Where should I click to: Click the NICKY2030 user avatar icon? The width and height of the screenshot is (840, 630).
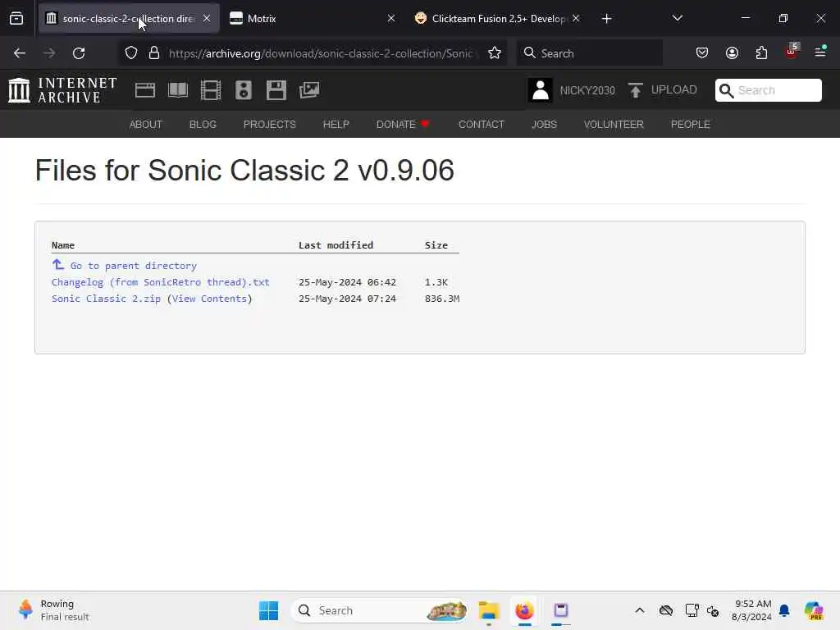540,90
